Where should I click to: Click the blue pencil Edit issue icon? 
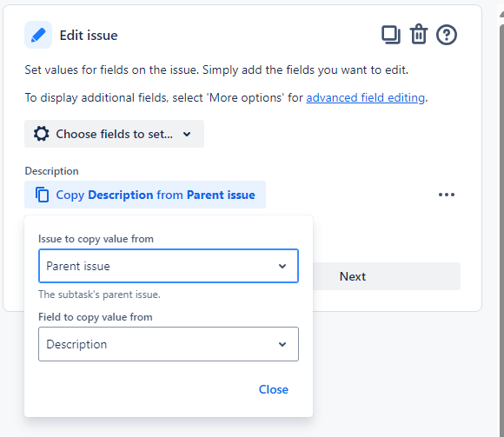click(x=38, y=35)
